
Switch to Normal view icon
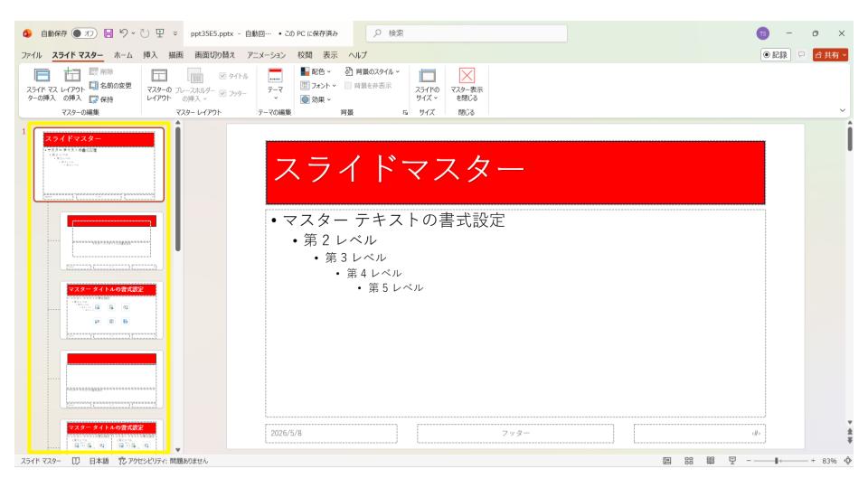pos(667,460)
